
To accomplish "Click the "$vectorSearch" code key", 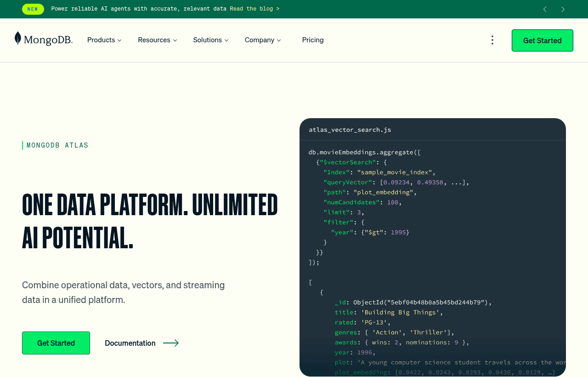I will pos(348,162).
